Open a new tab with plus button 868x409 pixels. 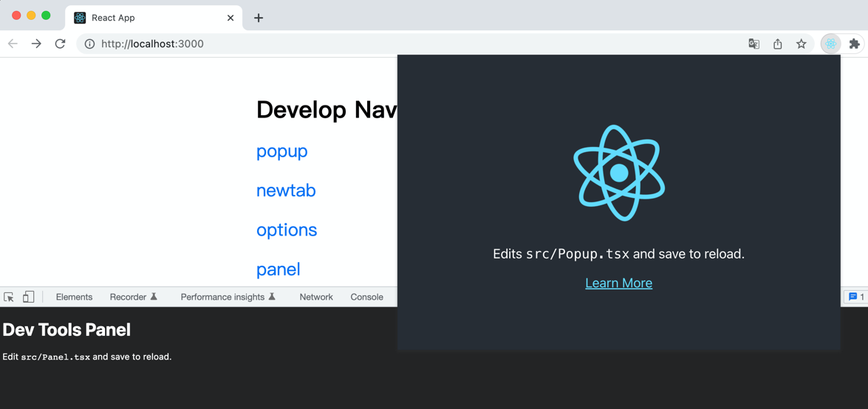click(x=259, y=18)
